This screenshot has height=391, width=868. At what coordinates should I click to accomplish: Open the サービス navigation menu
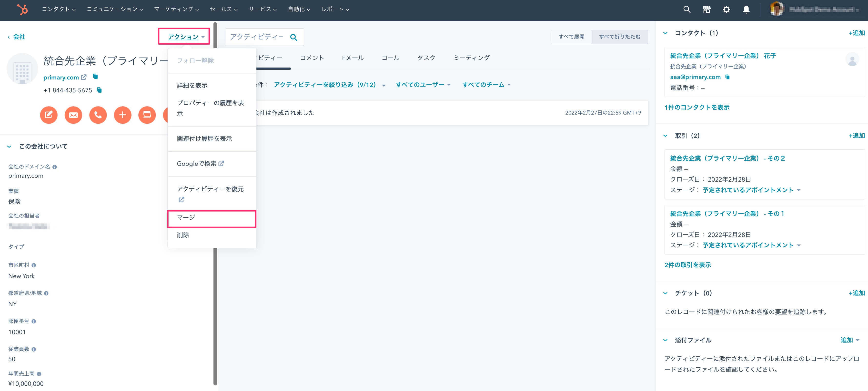click(x=262, y=9)
